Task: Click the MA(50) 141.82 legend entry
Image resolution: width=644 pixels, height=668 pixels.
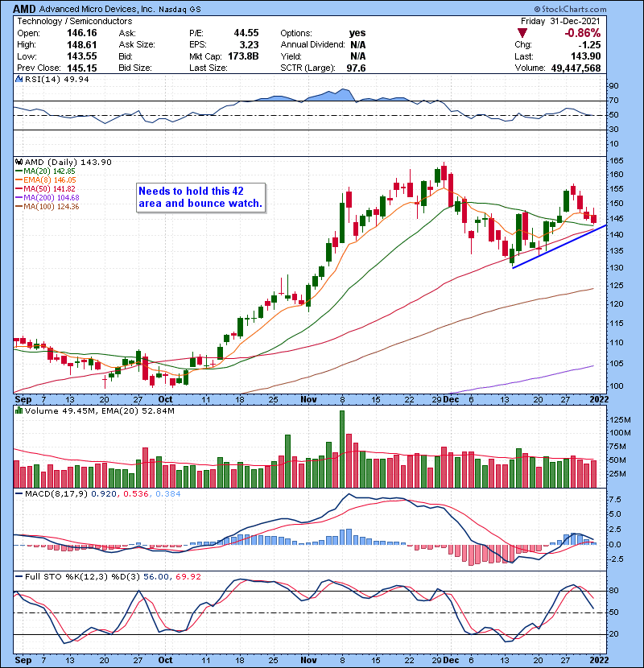Action: coord(47,188)
